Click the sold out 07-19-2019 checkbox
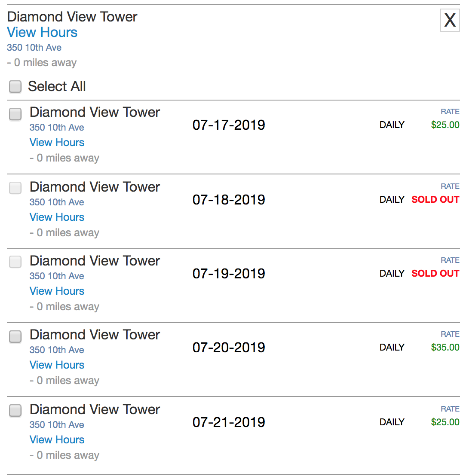Screen dimensions: 466x476 tap(15, 262)
